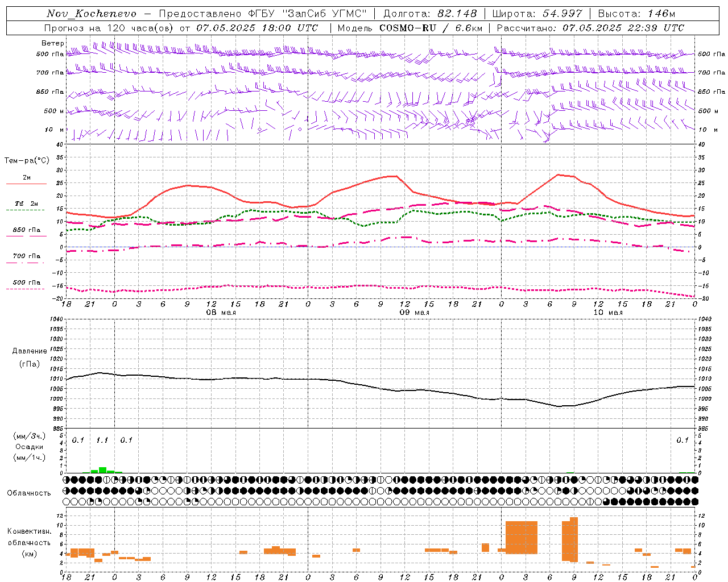Click the (мм/1ч.) precipitation unit label

(30, 458)
